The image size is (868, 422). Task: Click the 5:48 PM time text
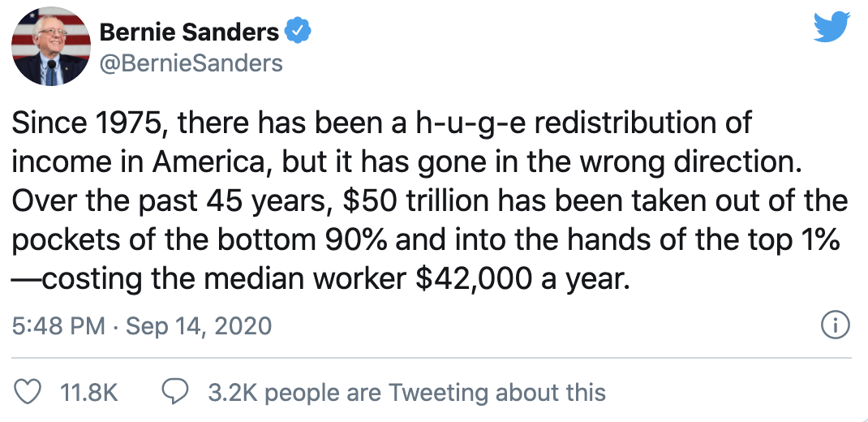[x=59, y=326]
